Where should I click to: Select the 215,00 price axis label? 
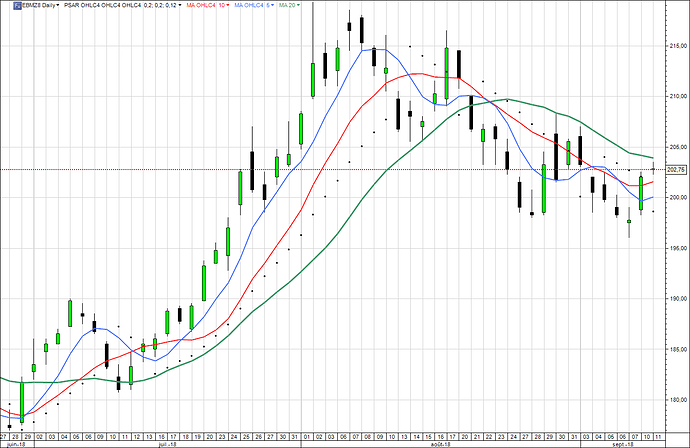[x=674, y=45]
